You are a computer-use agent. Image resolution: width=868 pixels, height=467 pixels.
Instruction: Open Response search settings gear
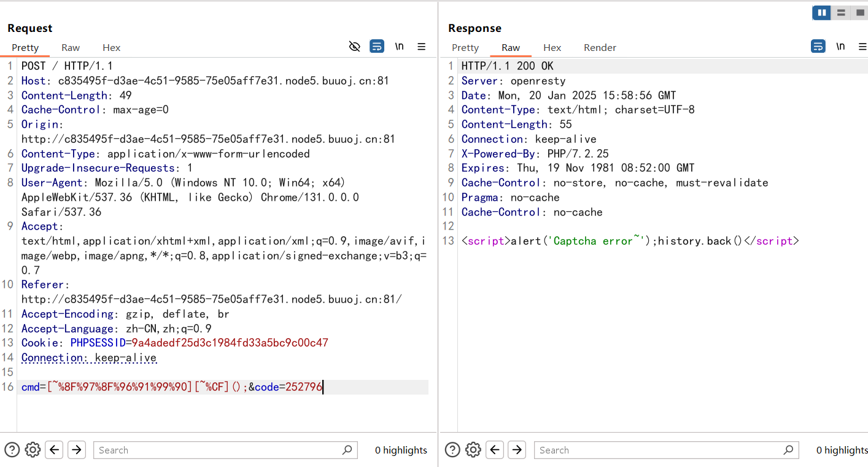pos(473,450)
